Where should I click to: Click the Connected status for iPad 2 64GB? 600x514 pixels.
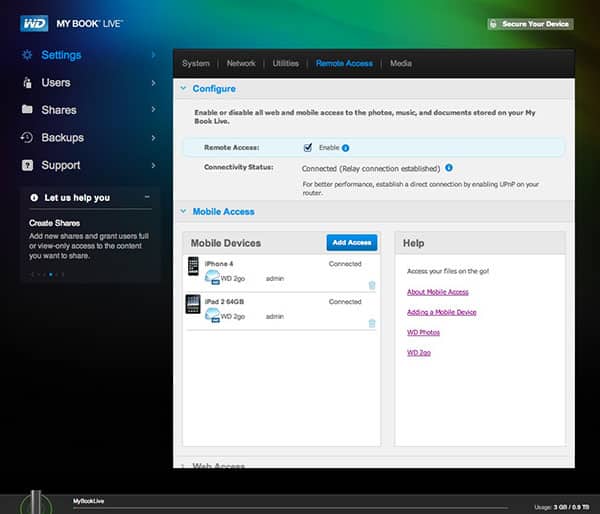point(345,302)
